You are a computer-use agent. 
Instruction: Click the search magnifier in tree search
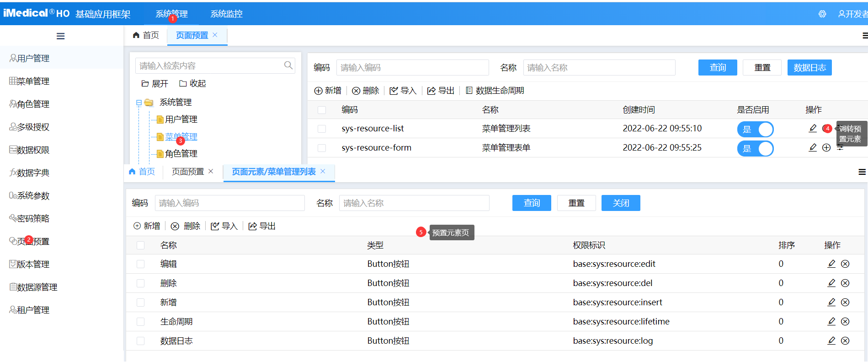tap(288, 65)
